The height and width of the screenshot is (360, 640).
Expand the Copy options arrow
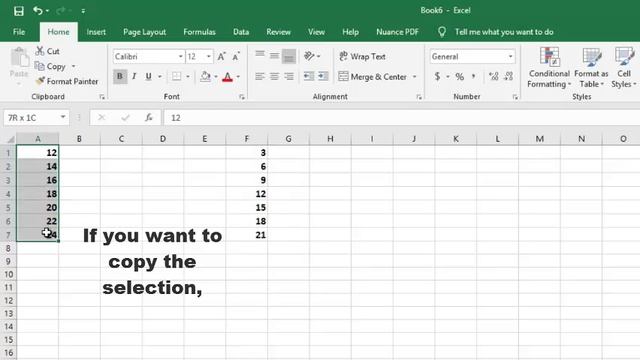[x=73, y=66]
